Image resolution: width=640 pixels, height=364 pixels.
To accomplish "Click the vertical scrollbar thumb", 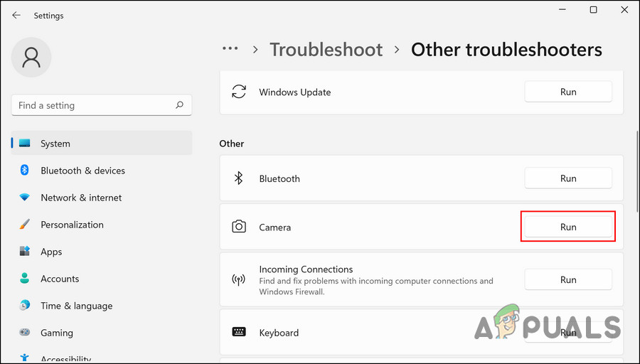I will (x=636, y=171).
